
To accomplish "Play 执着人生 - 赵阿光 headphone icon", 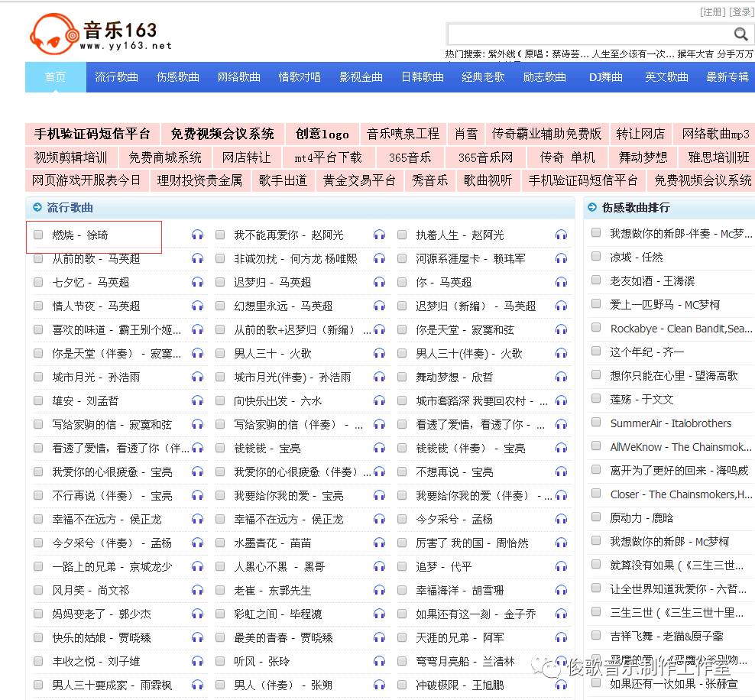I will click(x=562, y=235).
